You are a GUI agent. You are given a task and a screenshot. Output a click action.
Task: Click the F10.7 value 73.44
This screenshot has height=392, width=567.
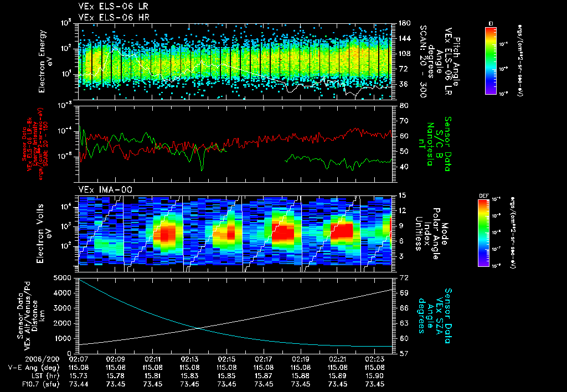coord(79,384)
